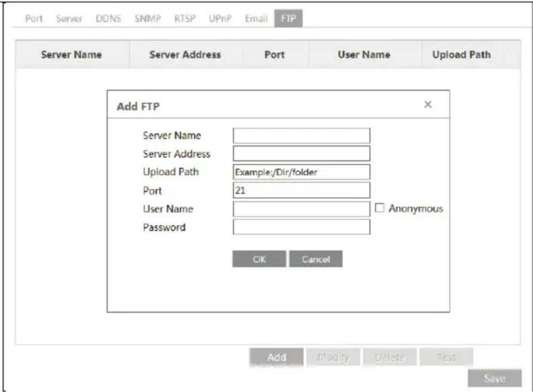Open the Server tab

(x=69, y=19)
